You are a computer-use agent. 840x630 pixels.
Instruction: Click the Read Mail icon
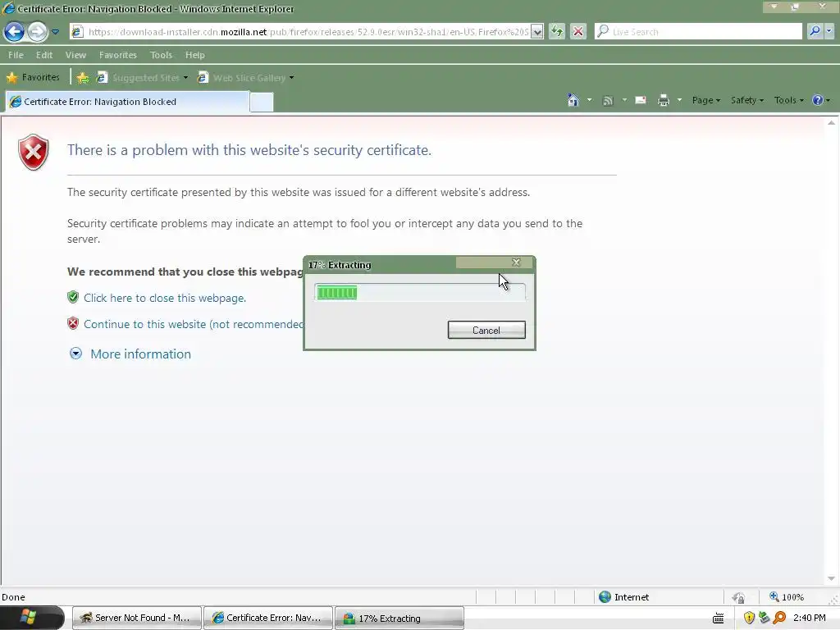click(640, 100)
